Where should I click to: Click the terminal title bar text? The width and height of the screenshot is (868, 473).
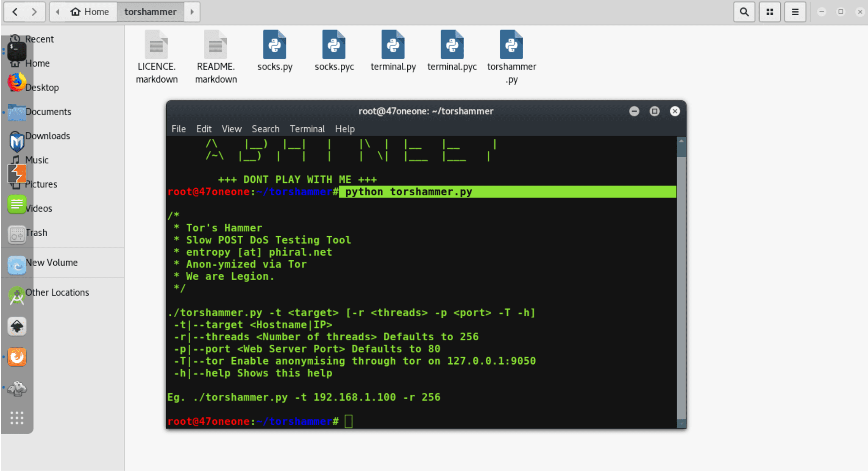pos(426,111)
